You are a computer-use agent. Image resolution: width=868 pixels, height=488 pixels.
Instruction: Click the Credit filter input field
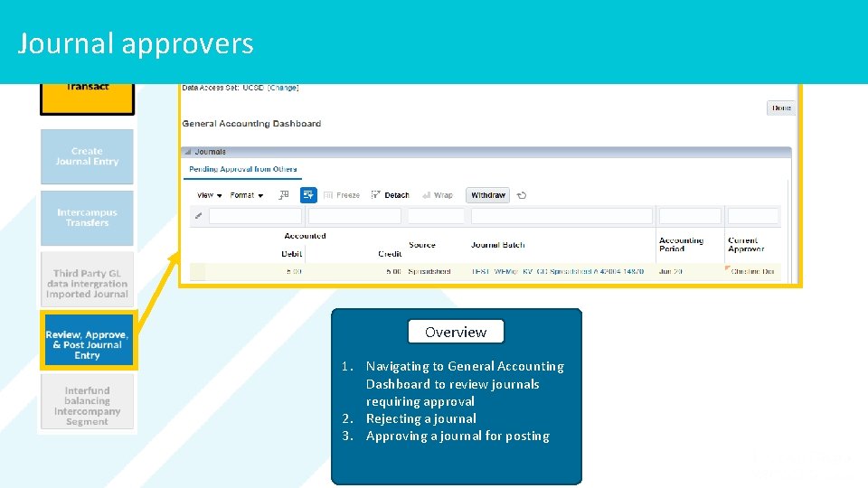click(354, 216)
